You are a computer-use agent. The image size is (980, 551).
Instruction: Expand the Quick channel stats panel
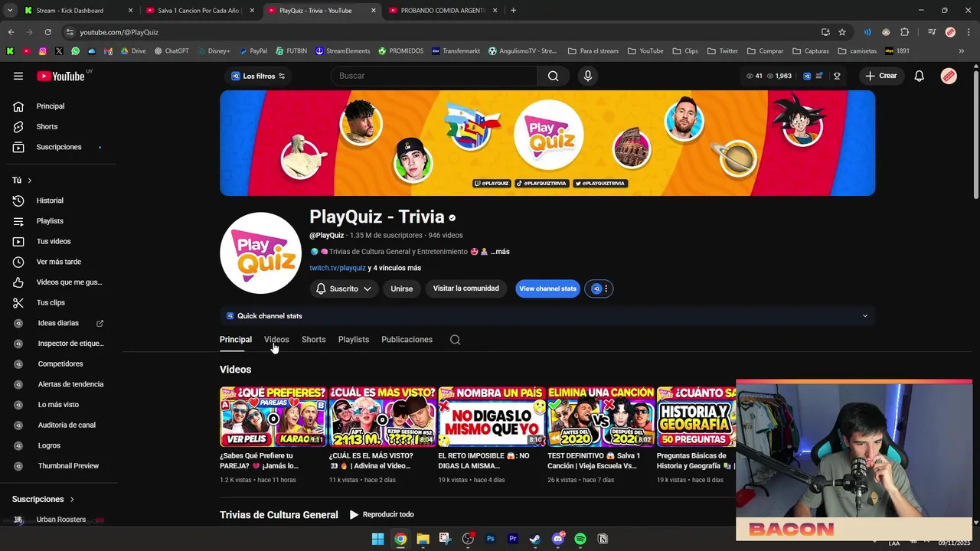547,316
